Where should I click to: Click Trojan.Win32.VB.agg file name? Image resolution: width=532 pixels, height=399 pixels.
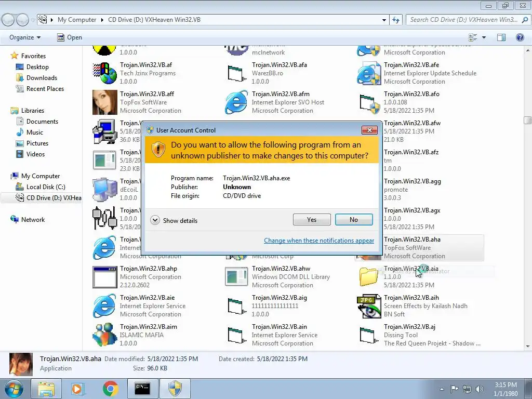(x=412, y=181)
